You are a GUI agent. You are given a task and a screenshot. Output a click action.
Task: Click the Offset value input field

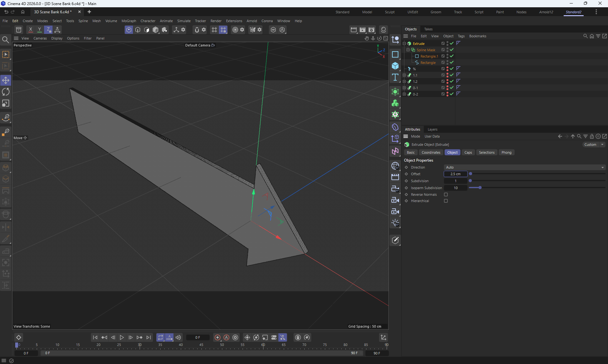455,174
